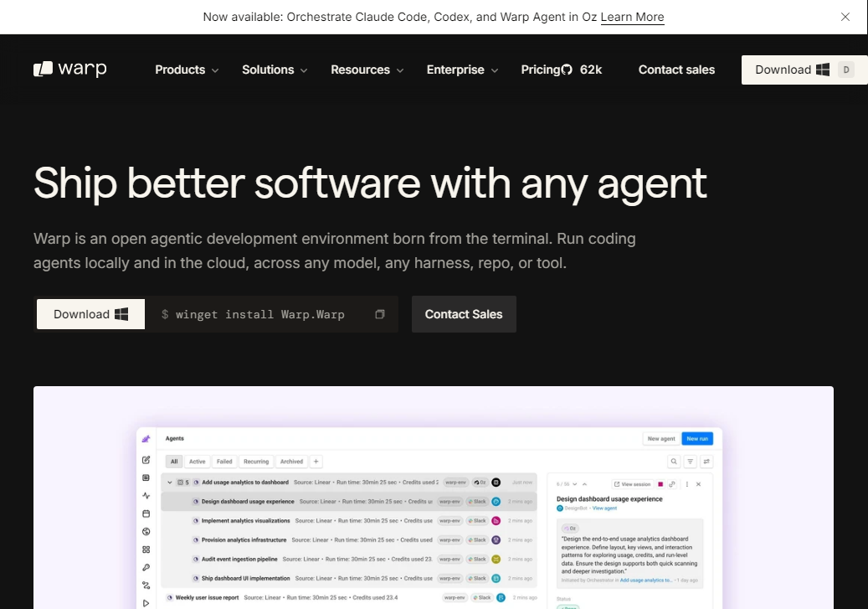Click the header Download button
This screenshot has height=609, width=868.
pos(804,70)
